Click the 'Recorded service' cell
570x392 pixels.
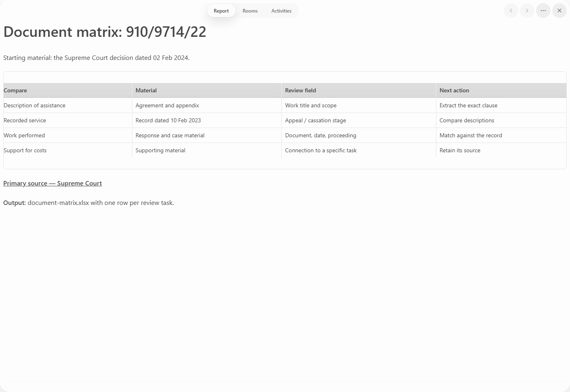(x=68, y=120)
